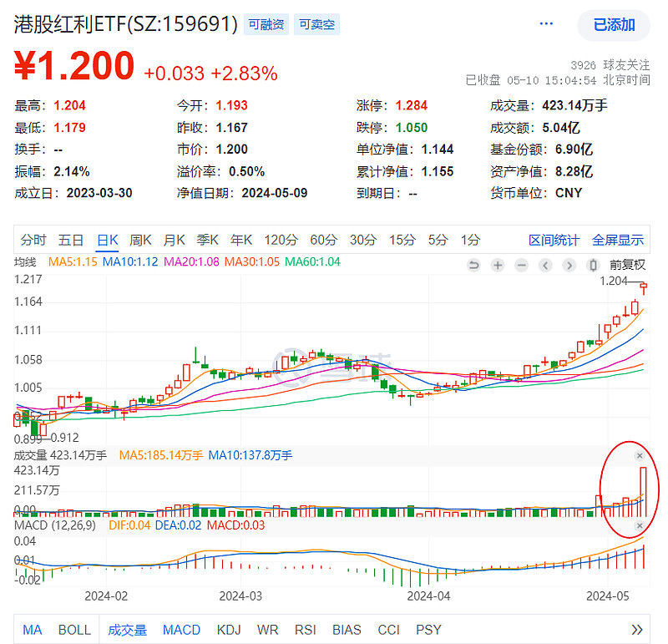This screenshot has width=668, height=644.
Task: Click 全屏显示 for fullscreen chart
Action: tap(618, 239)
